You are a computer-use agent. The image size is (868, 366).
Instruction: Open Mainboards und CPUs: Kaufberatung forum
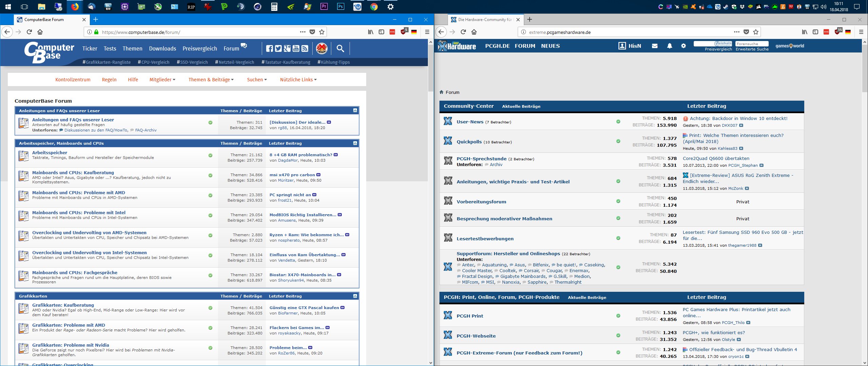click(x=73, y=172)
